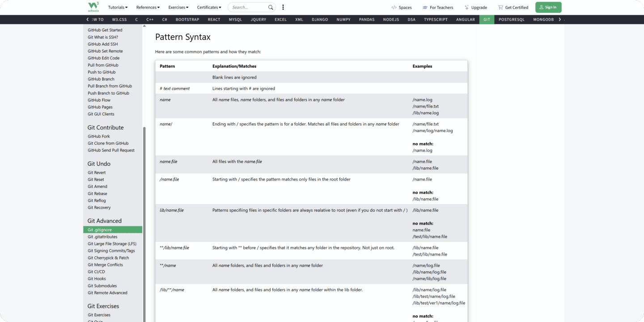Expand the Certificates dropdown

coord(209,7)
